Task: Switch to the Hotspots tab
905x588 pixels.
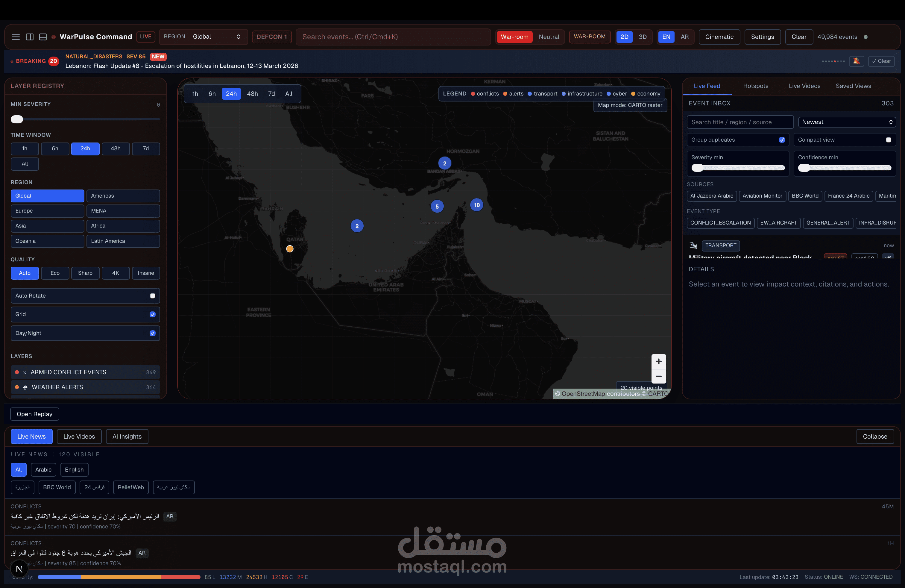Action: [x=756, y=86]
